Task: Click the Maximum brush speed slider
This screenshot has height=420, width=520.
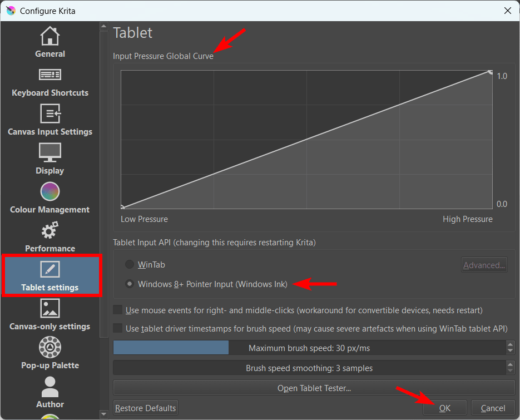Action: [309, 348]
